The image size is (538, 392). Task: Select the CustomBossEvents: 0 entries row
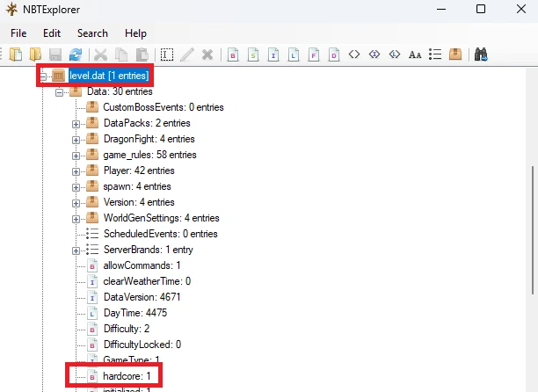164,107
